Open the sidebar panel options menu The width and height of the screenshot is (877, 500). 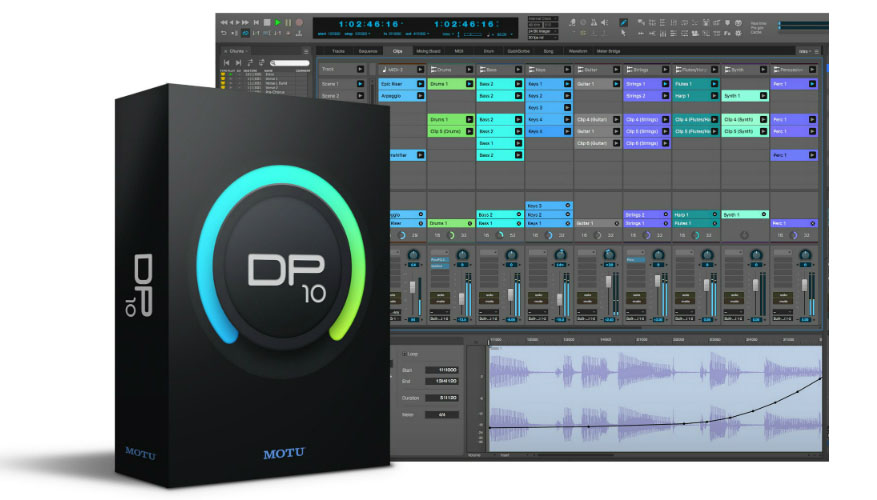click(x=306, y=51)
